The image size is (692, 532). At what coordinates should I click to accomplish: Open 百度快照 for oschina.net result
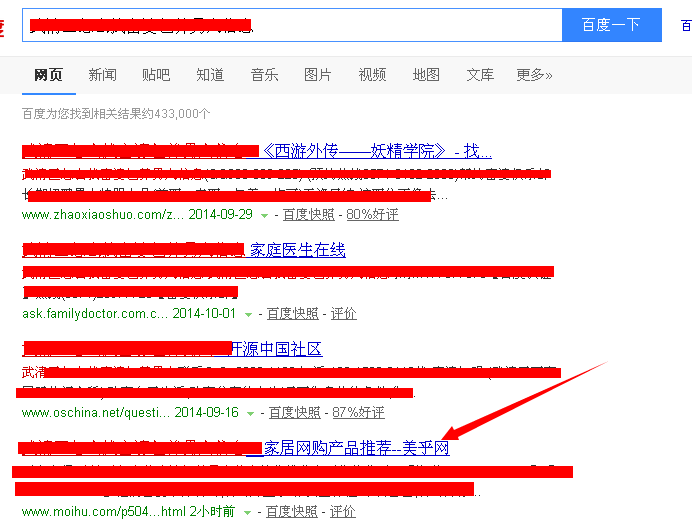[x=294, y=412]
